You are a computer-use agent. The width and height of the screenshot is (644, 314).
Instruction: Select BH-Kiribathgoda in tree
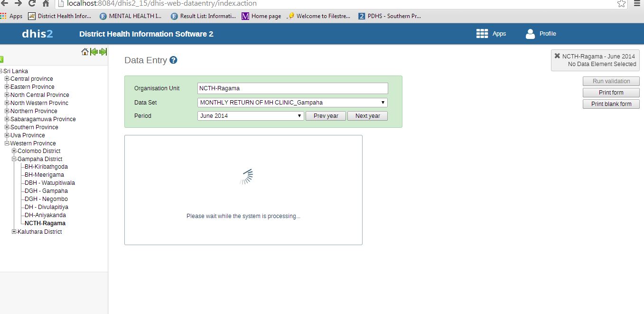point(46,167)
